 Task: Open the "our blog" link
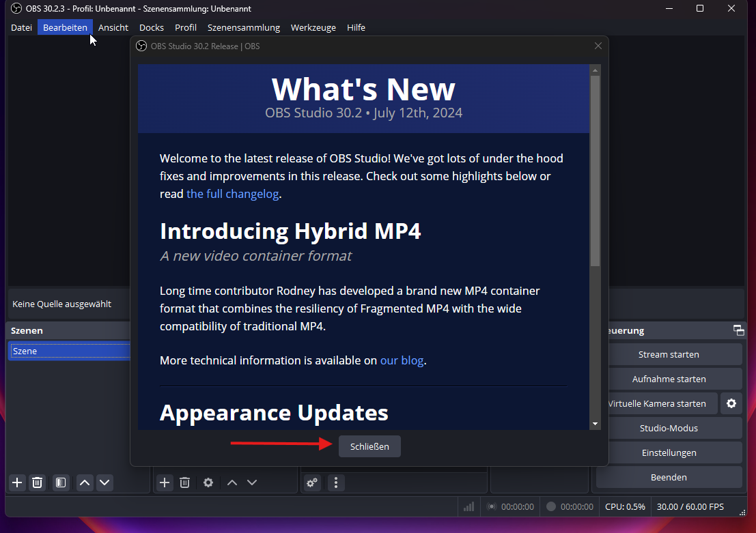coord(402,360)
